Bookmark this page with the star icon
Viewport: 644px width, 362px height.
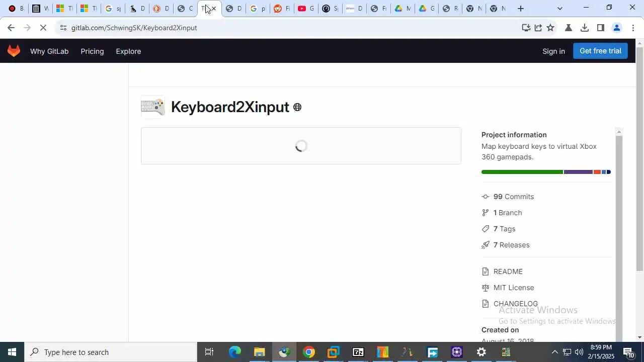point(550,28)
